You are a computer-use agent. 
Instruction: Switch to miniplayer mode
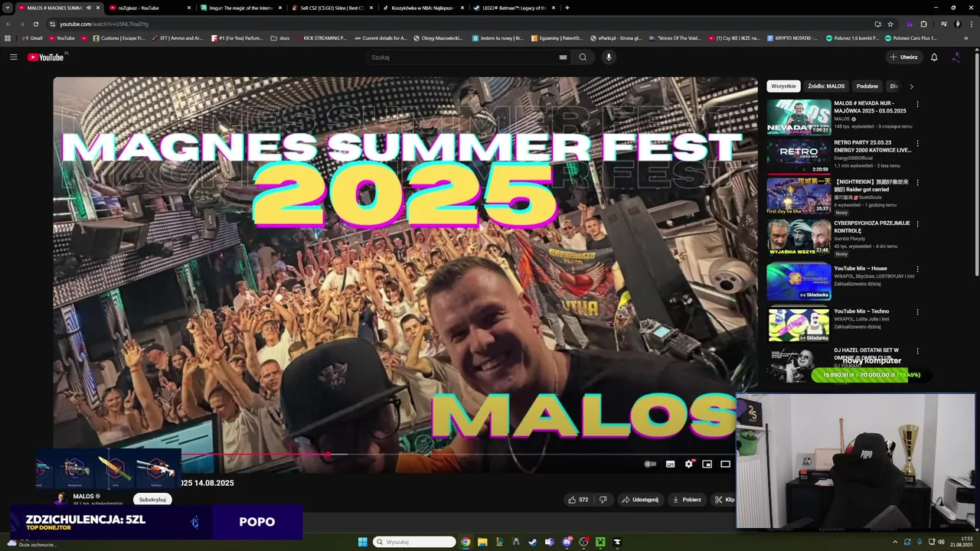[x=707, y=464]
